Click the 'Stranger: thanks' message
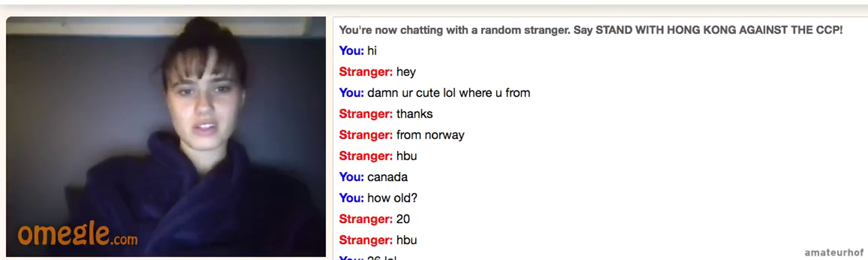This screenshot has width=868, height=260. pyautogui.click(x=386, y=114)
